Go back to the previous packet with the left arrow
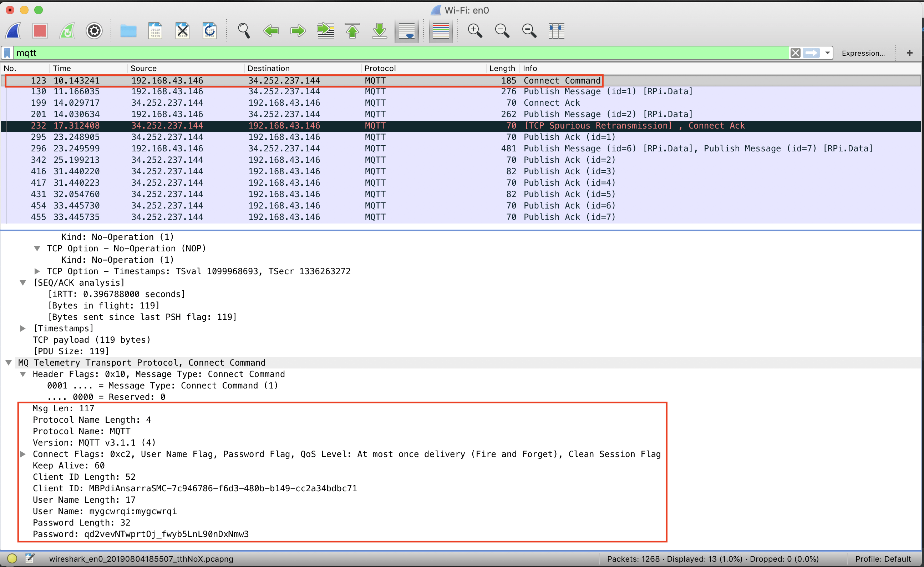The height and width of the screenshot is (567, 924). [271, 30]
